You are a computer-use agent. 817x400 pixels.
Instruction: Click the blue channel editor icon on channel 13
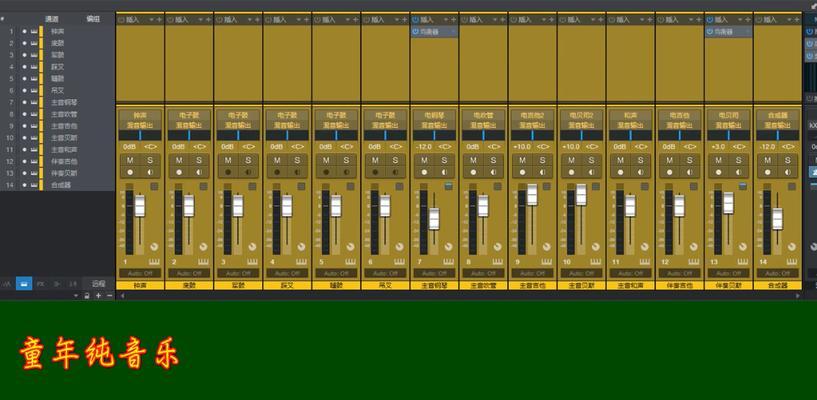coord(743,186)
